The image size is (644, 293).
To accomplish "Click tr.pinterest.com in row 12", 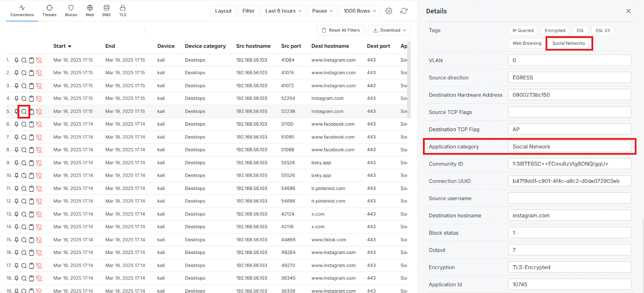I will click(328, 201).
